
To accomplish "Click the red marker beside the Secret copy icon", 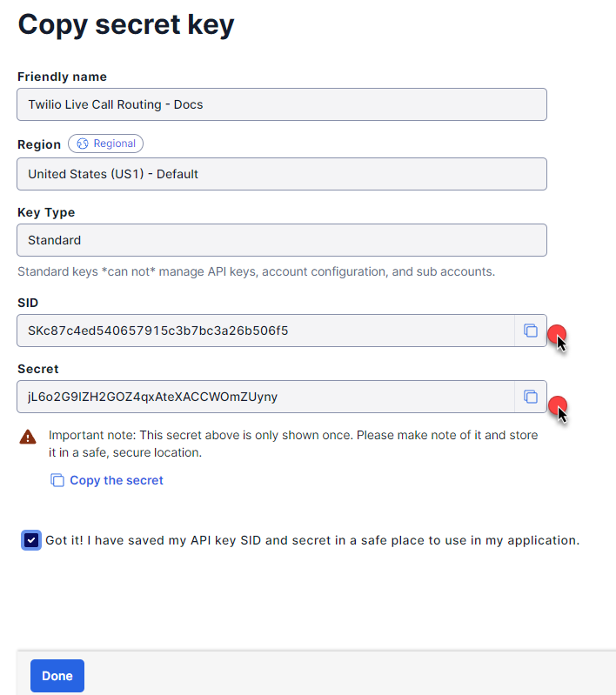I will pyautogui.click(x=557, y=404).
